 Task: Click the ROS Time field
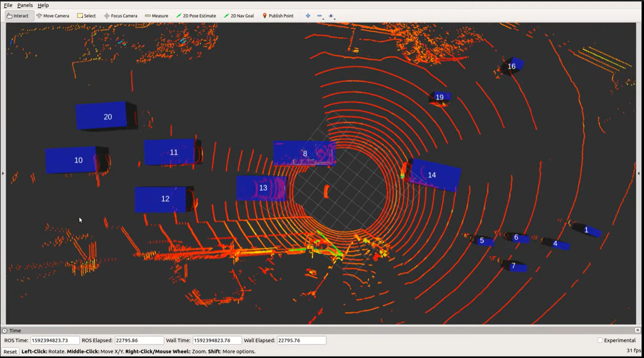(54, 340)
